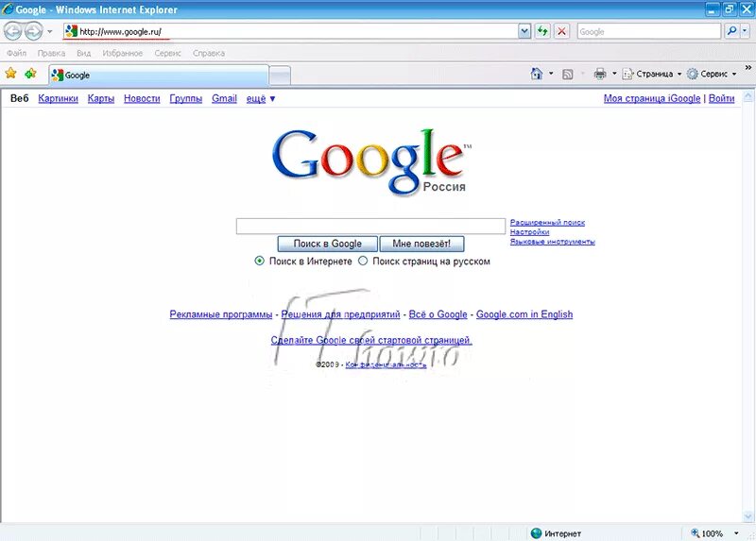The height and width of the screenshot is (541, 756).
Task: Open Рекламные программы link
Action: [x=221, y=314]
